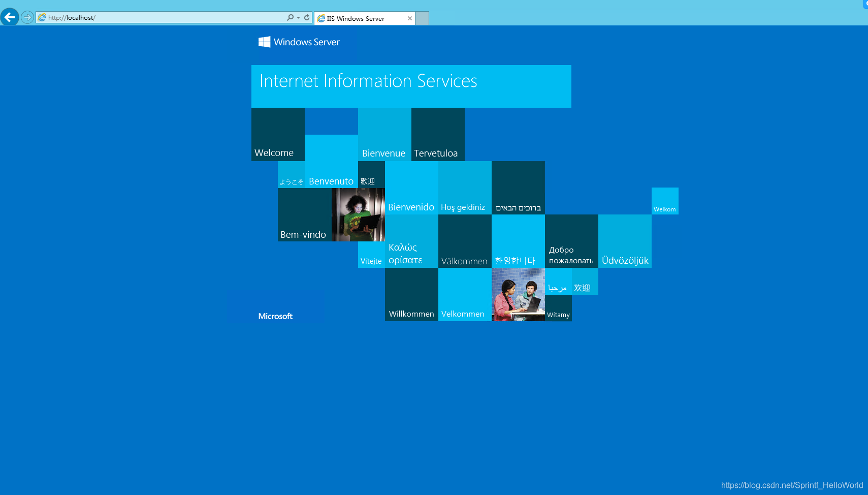Click the Добро пожаловать tile
The height and width of the screenshot is (495, 868).
(571, 241)
